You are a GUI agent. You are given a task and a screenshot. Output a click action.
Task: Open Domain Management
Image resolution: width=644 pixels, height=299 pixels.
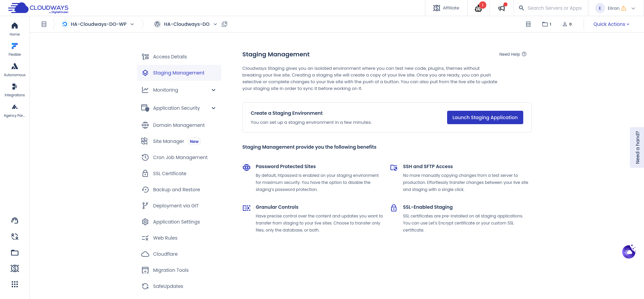click(x=179, y=125)
